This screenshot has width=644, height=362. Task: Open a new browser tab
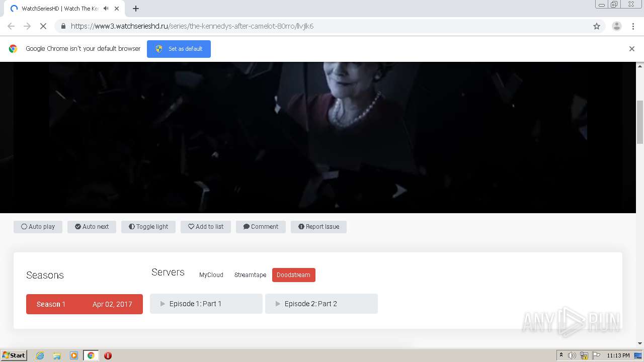click(x=136, y=9)
